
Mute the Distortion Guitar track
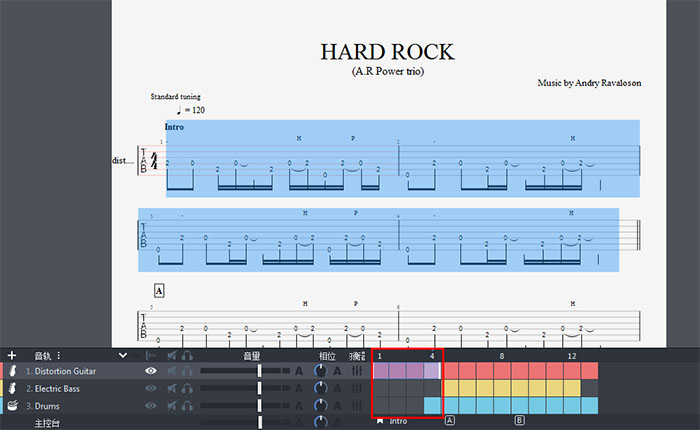click(172, 371)
